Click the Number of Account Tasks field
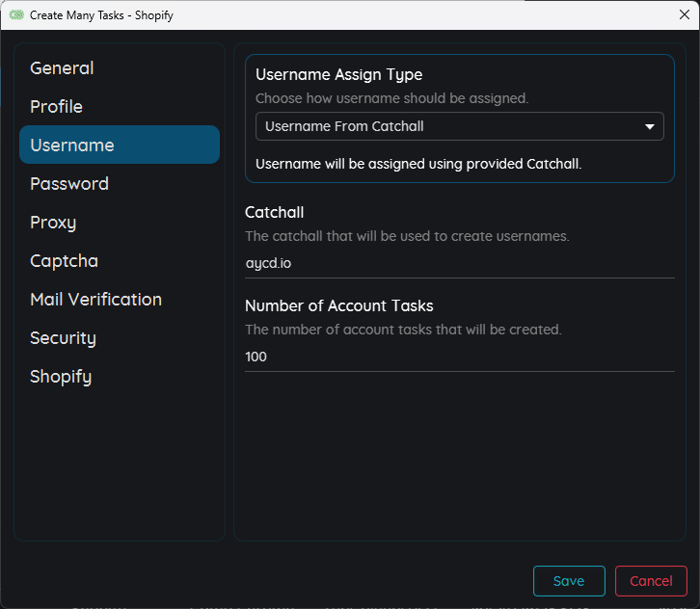The width and height of the screenshot is (700, 609). pyautogui.click(x=459, y=357)
